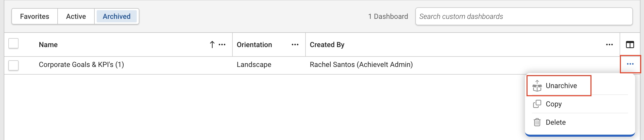Open Orientation column options menu

[x=295, y=45]
